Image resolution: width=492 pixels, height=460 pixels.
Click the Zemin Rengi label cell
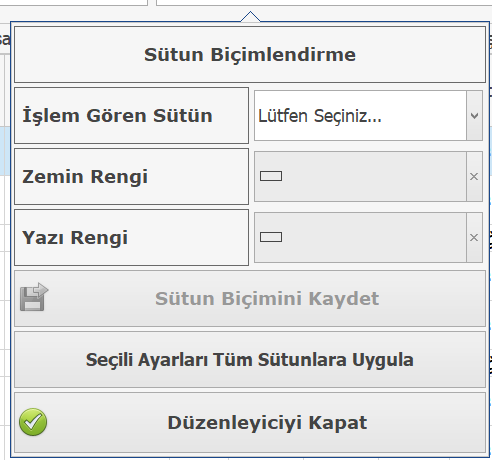click(131, 177)
